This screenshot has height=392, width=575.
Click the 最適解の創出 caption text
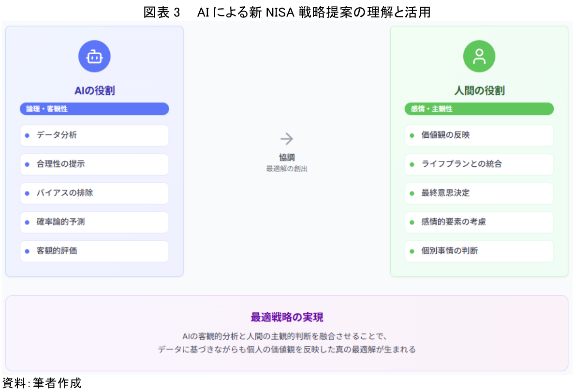[287, 169]
